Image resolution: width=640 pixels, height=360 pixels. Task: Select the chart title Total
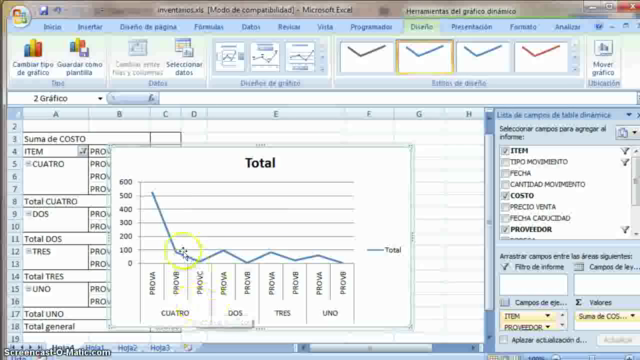260,163
